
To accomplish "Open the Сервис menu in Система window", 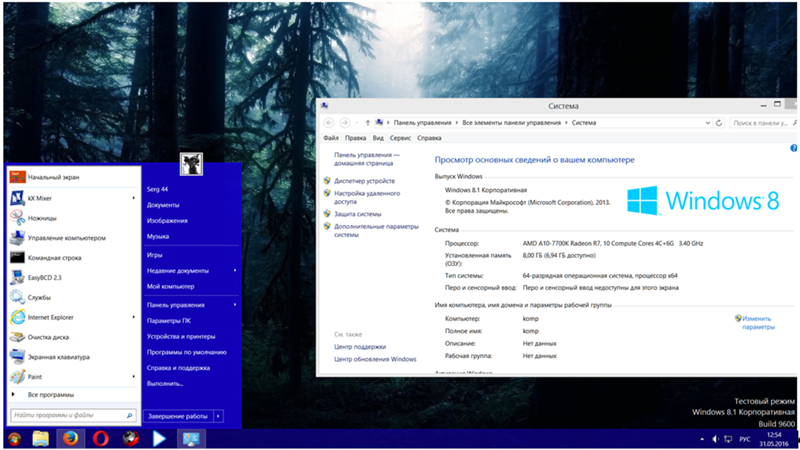I will (x=400, y=137).
